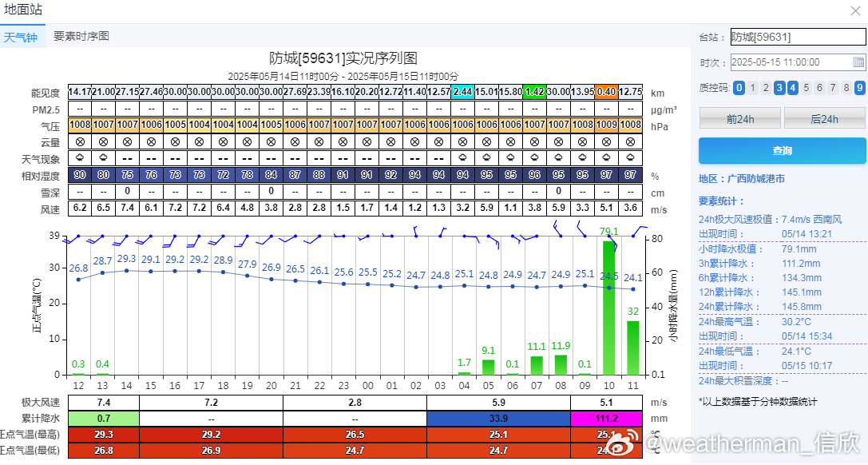Click the rainfall bar labeled 11.9
The width and height of the screenshot is (868, 465).
click(561, 365)
